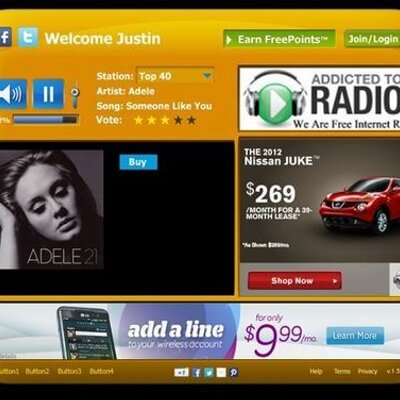The height and width of the screenshot is (400, 400).
Task: Click Shop Now in the Nissan ad
Action: click(x=295, y=281)
